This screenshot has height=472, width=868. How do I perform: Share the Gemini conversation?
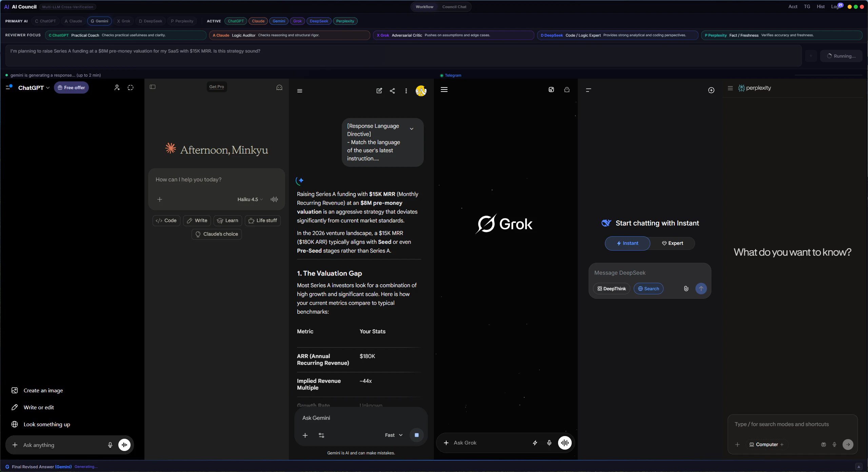[x=393, y=91]
